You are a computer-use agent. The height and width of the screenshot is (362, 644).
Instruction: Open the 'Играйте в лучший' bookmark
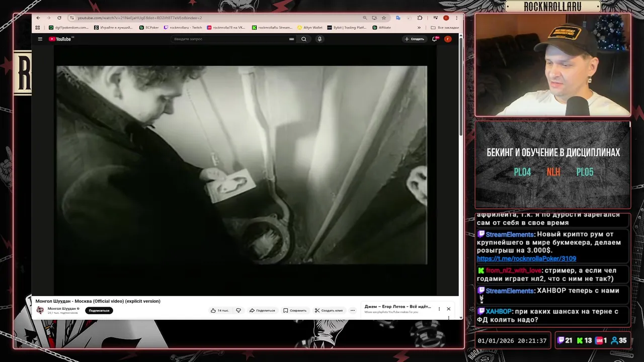coord(114,28)
